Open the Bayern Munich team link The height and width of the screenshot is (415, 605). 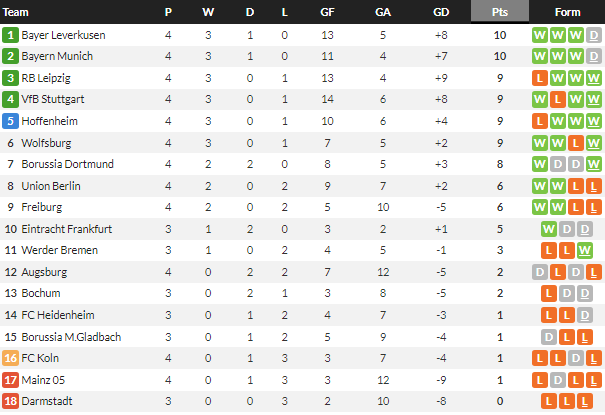click(56, 56)
